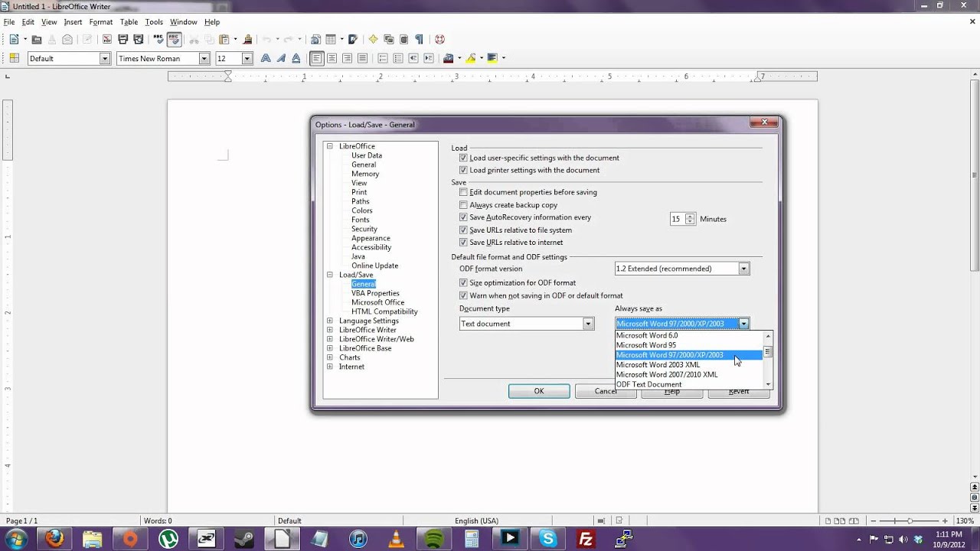The image size is (980, 551).
Task: Enable Always create backup copy
Action: (463, 205)
